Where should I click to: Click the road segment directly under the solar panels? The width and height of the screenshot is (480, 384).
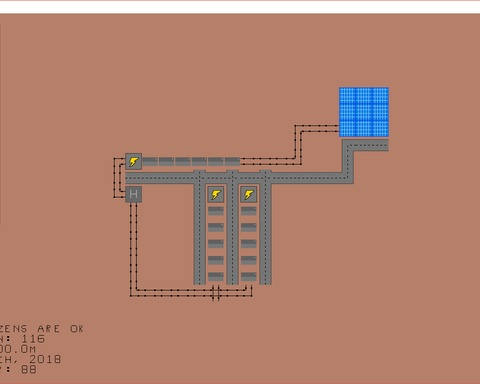coord(365,145)
